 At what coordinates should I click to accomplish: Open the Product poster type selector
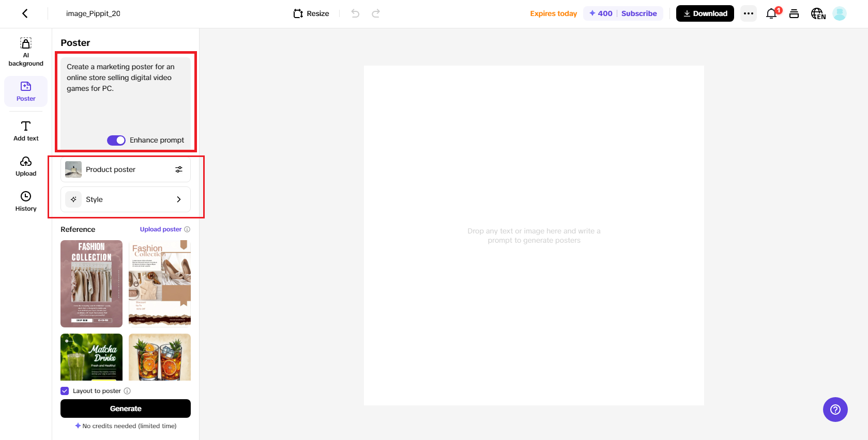tap(126, 169)
